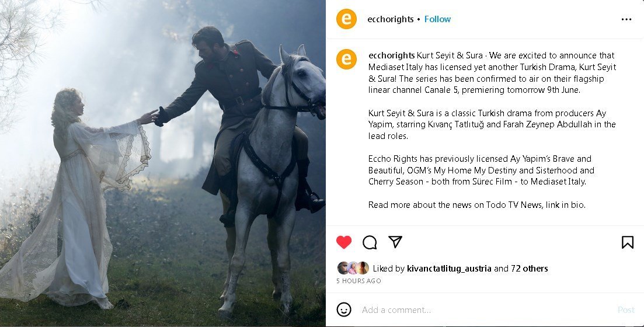644x327 pixels.
Task: Save the post with the bookmark icon
Action: [x=627, y=242]
